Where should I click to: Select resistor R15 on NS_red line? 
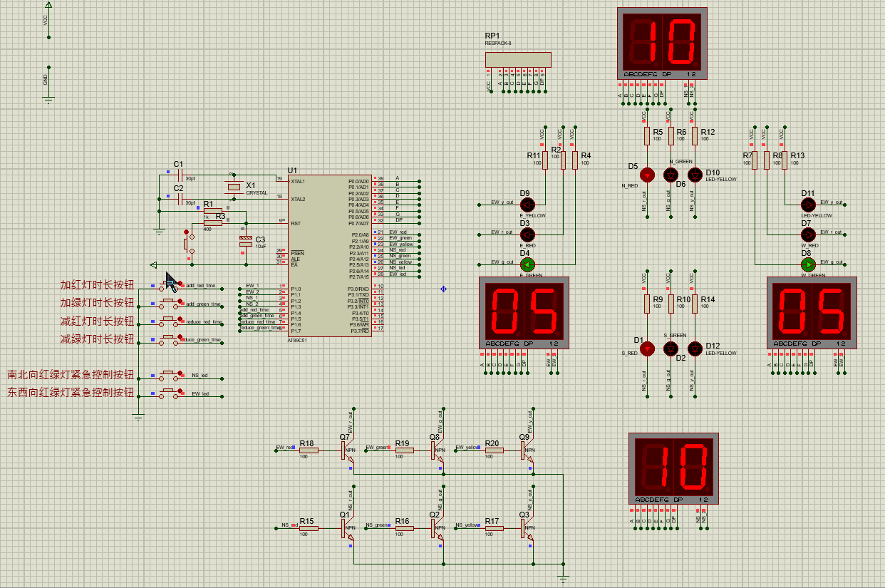[x=308, y=528]
